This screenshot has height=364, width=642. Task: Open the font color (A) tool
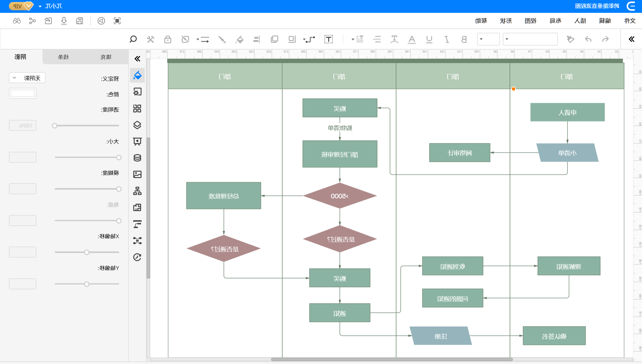click(412, 39)
